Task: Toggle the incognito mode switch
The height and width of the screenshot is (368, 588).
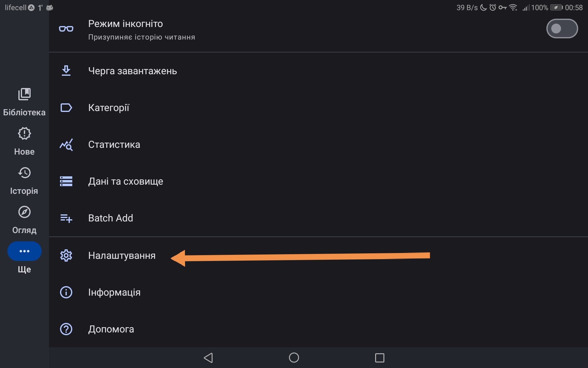Action: pos(562,29)
